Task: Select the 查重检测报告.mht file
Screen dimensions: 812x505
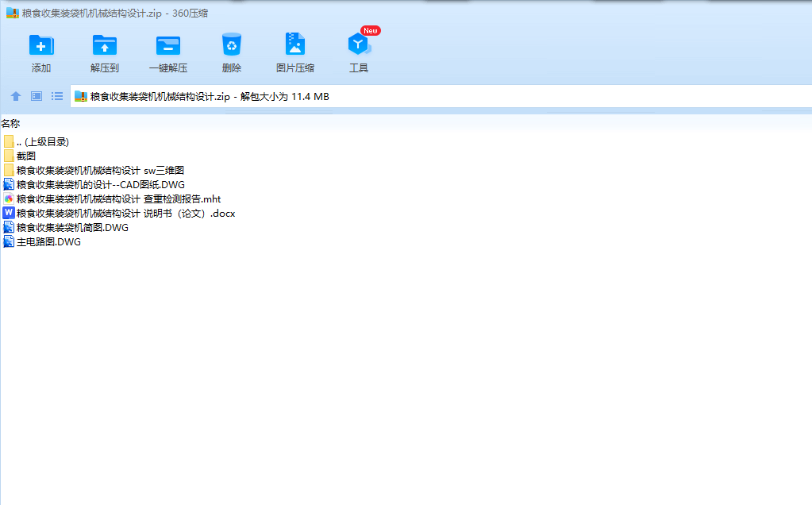Action: 113,199
